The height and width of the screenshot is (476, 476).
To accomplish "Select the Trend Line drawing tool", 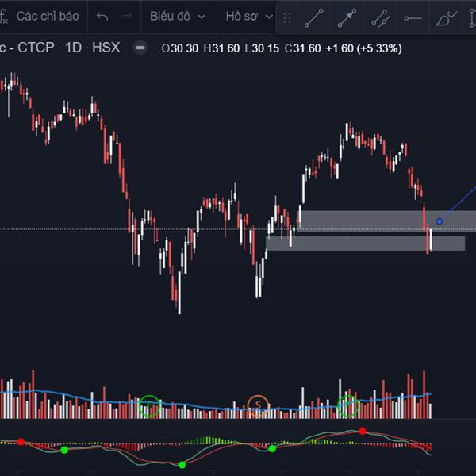I will click(x=314, y=18).
